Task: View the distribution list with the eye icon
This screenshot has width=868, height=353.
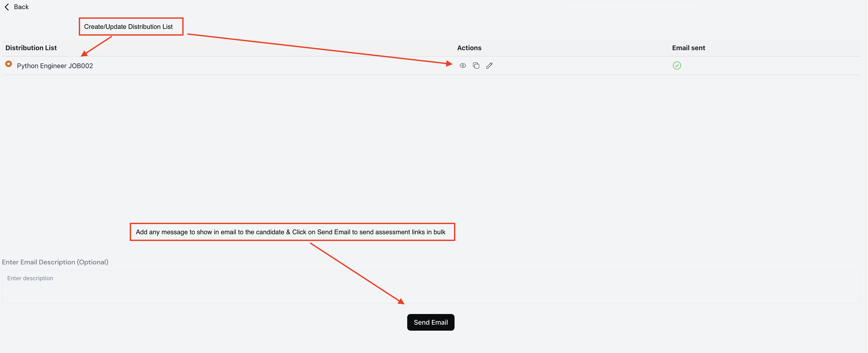Action: tap(462, 66)
